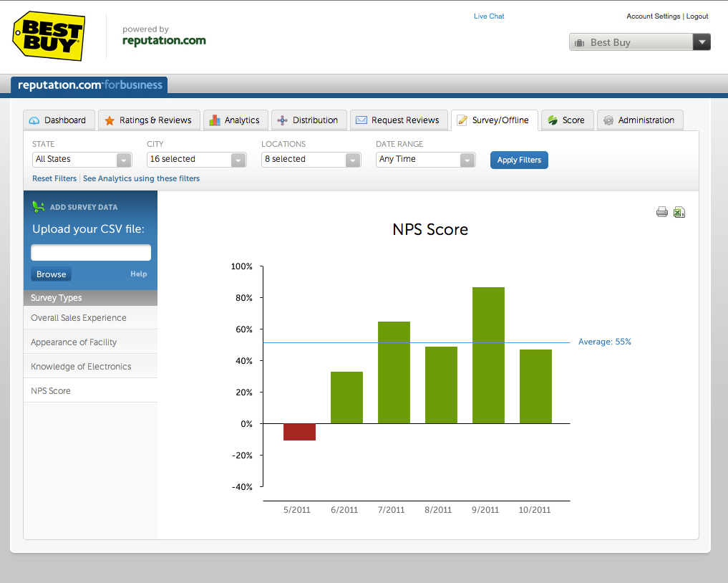728x583 pixels.
Task: Open the Date Range dropdown
Action: [x=426, y=159]
